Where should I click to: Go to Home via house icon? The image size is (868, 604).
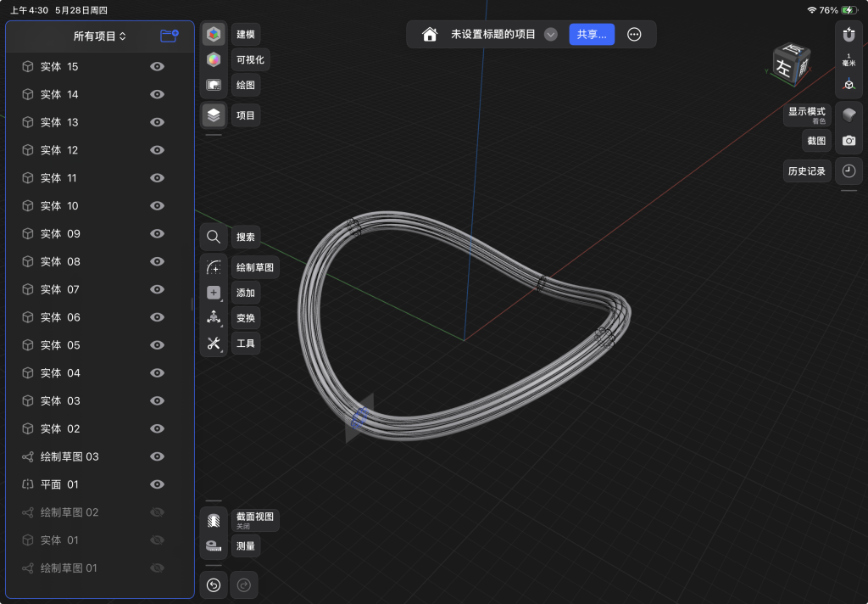430,34
